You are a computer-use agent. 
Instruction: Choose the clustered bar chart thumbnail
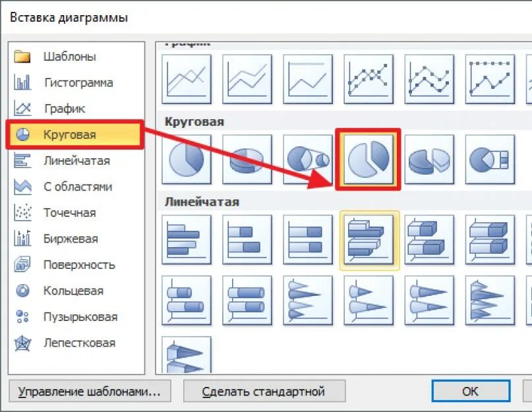(187, 239)
